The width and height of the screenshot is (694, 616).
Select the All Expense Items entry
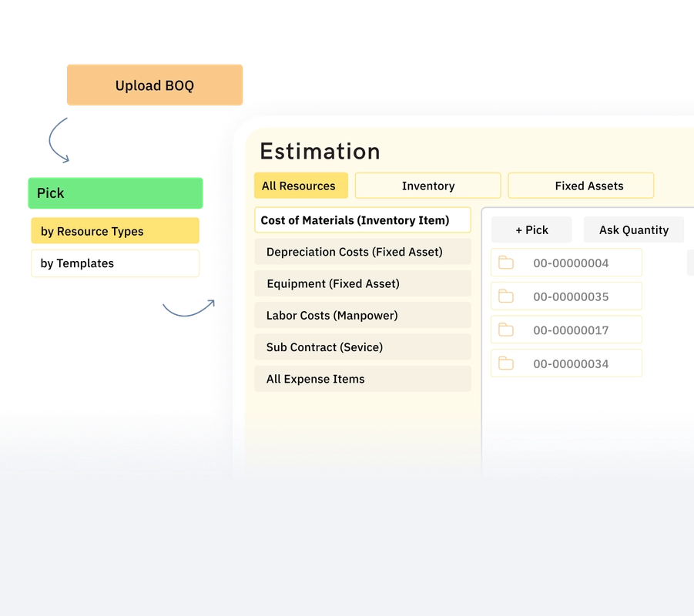click(362, 378)
